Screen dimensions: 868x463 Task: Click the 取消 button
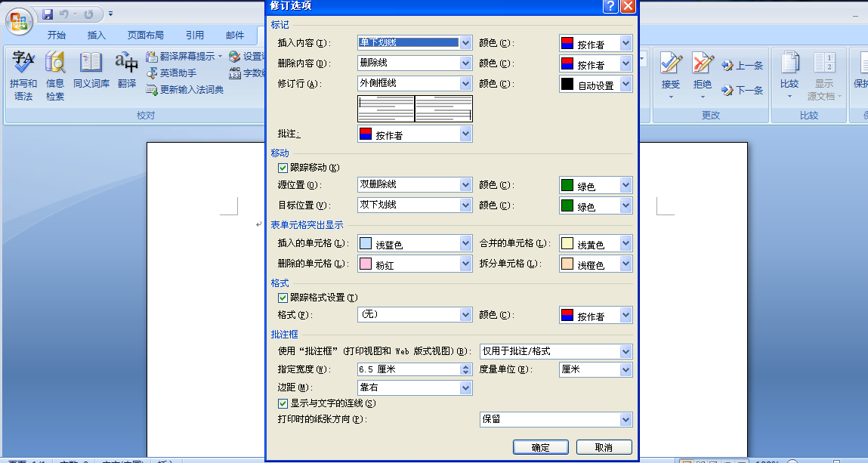coord(604,447)
